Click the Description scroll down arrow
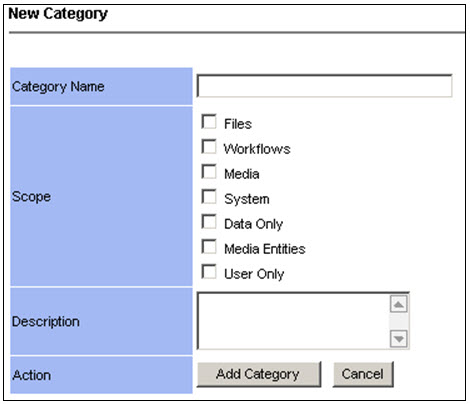The height and width of the screenshot is (404, 470). 399,339
